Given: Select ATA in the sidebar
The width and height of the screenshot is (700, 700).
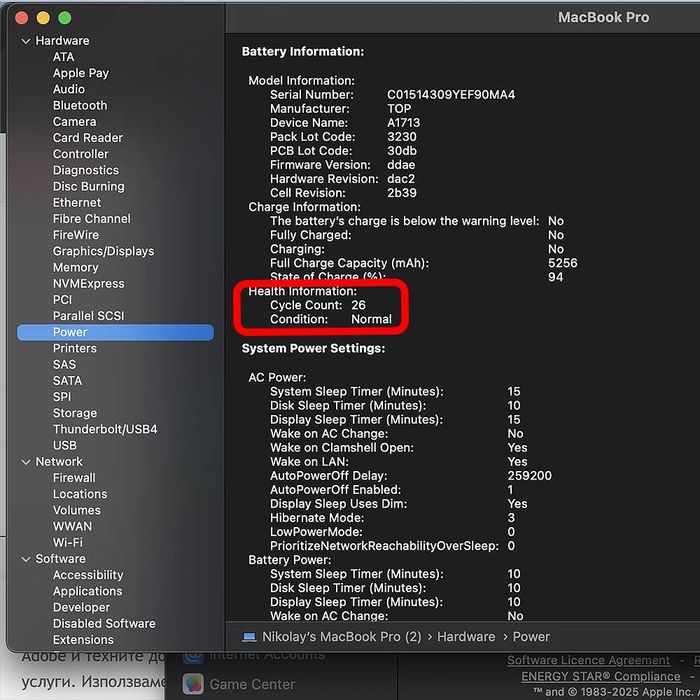Looking at the screenshot, I should (x=63, y=57).
